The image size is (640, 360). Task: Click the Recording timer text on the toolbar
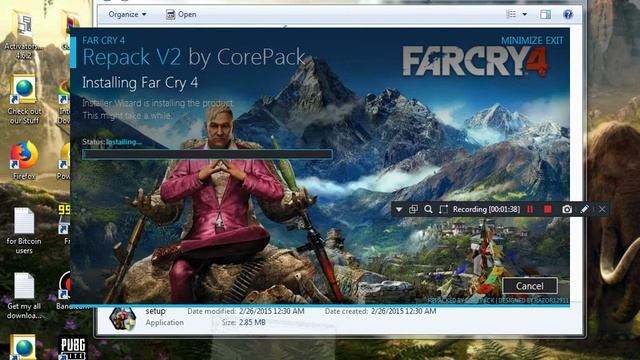tap(486, 209)
